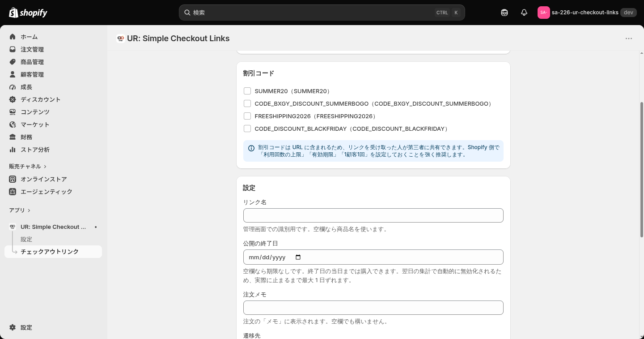Open コンテンツ content icon
This screenshot has width=644, height=339.
coord(13,112)
